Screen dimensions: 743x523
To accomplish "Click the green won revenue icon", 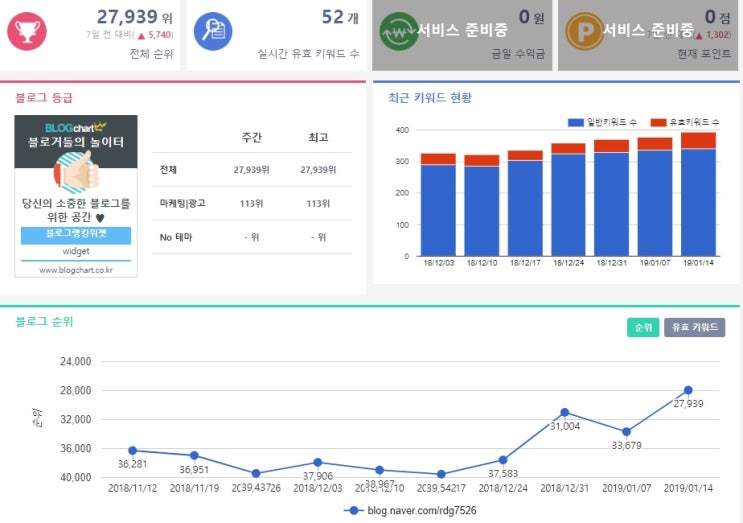I will (399, 32).
